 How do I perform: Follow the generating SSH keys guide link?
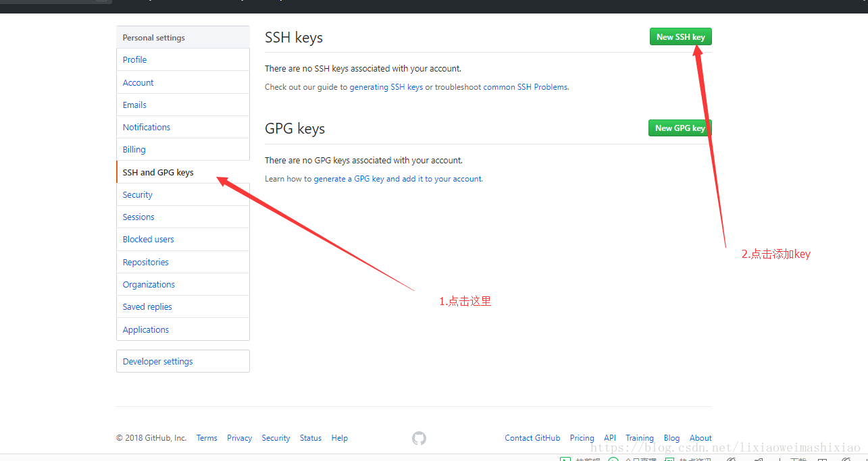[x=386, y=87]
